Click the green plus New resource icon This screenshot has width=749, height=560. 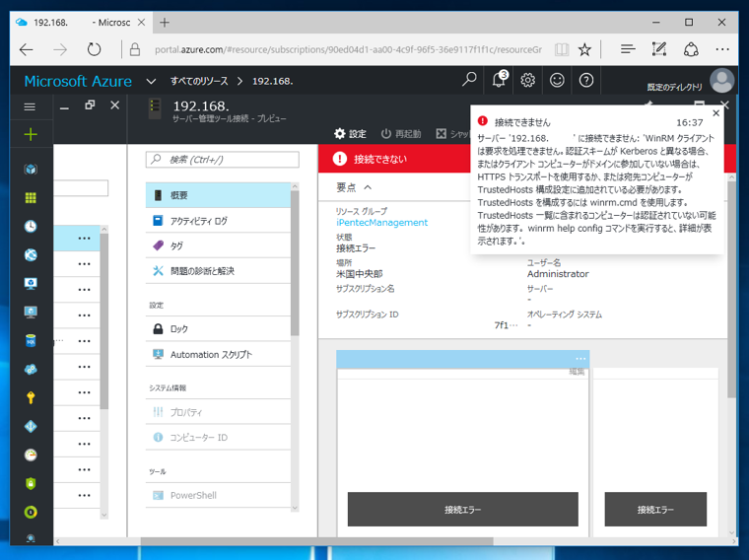click(31, 134)
